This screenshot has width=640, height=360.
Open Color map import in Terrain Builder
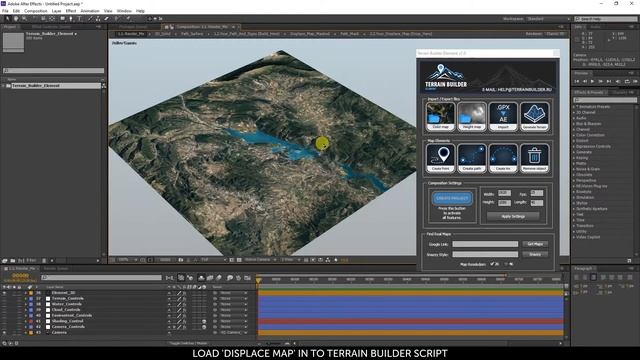coord(440,116)
